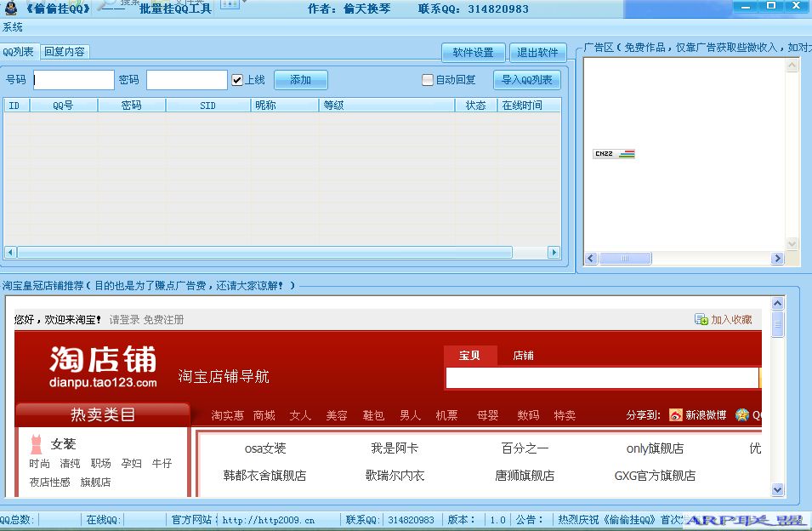
Task: Open the 机票 nav link
Action: pos(446,415)
